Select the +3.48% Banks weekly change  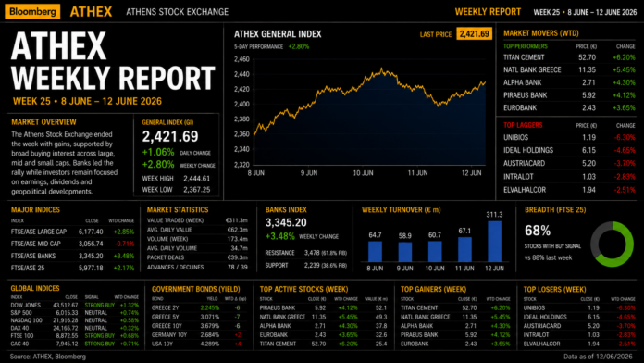pos(280,236)
